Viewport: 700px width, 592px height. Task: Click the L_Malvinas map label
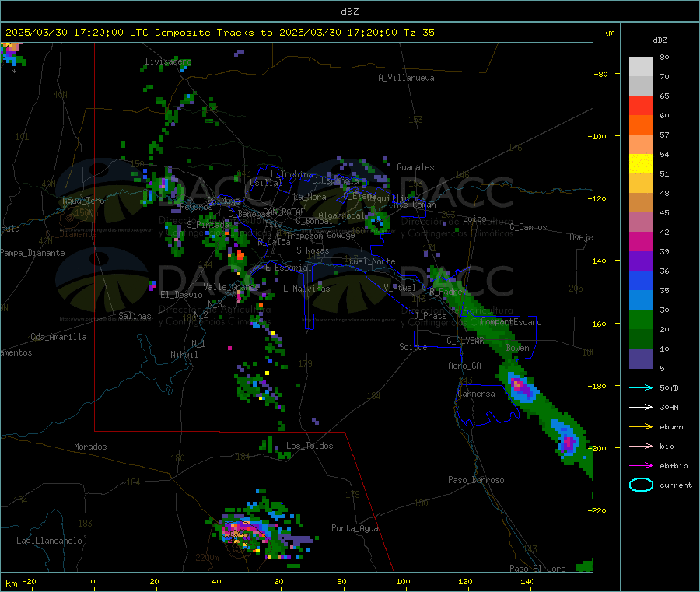(x=306, y=289)
